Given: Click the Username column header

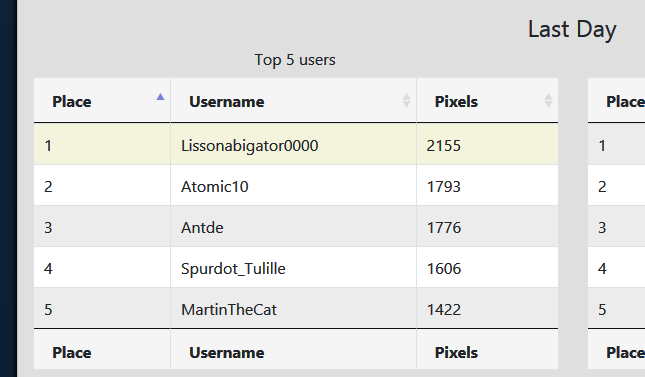Looking at the screenshot, I should click(x=294, y=100).
